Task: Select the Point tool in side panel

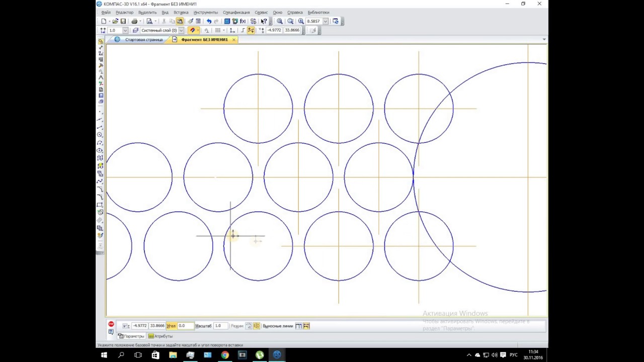Action: (101, 112)
